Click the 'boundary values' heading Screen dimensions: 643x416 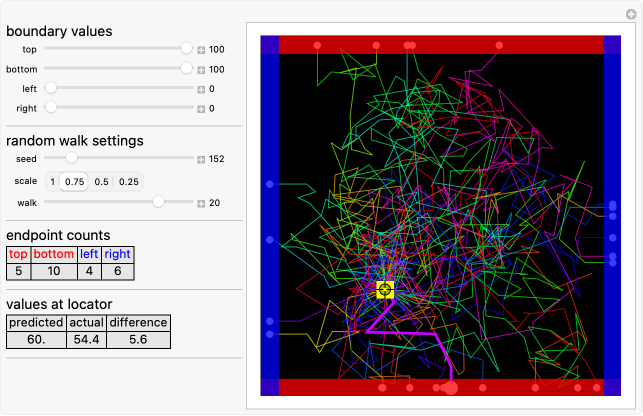[x=59, y=32]
